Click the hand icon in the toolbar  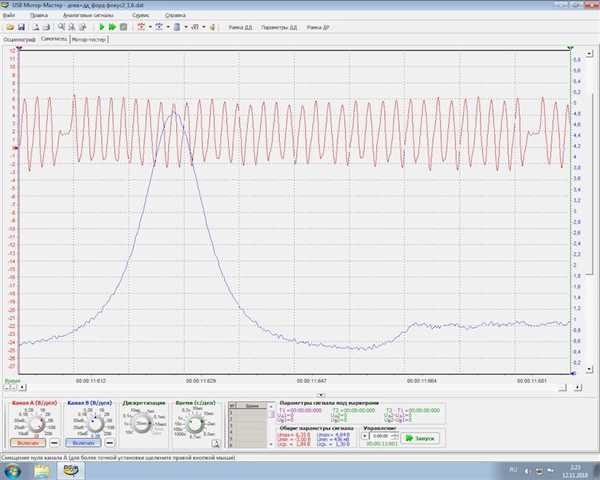pos(213,27)
